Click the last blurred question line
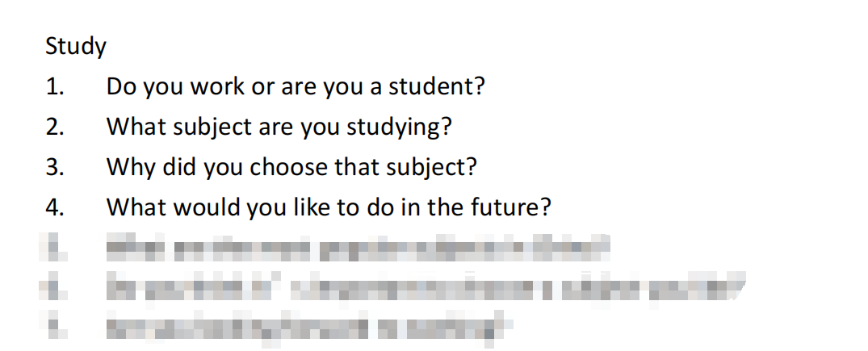This screenshot has width=868, height=351. tap(305, 326)
